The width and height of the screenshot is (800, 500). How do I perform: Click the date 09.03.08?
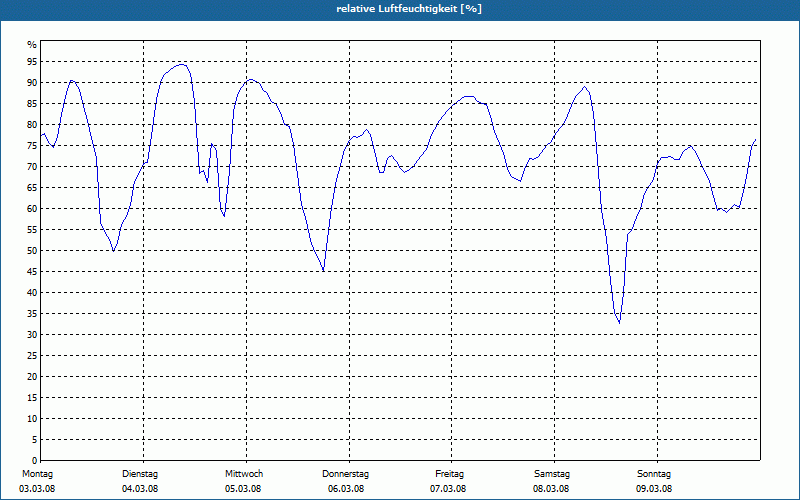(654, 489)
